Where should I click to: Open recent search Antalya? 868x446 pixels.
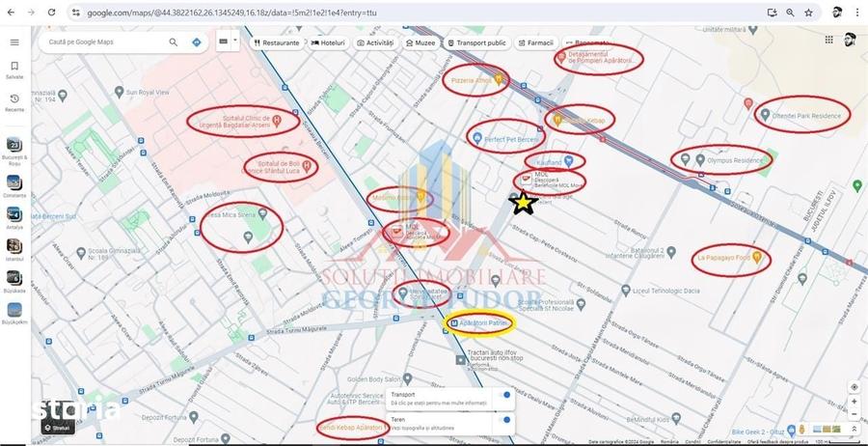[14, 218]
